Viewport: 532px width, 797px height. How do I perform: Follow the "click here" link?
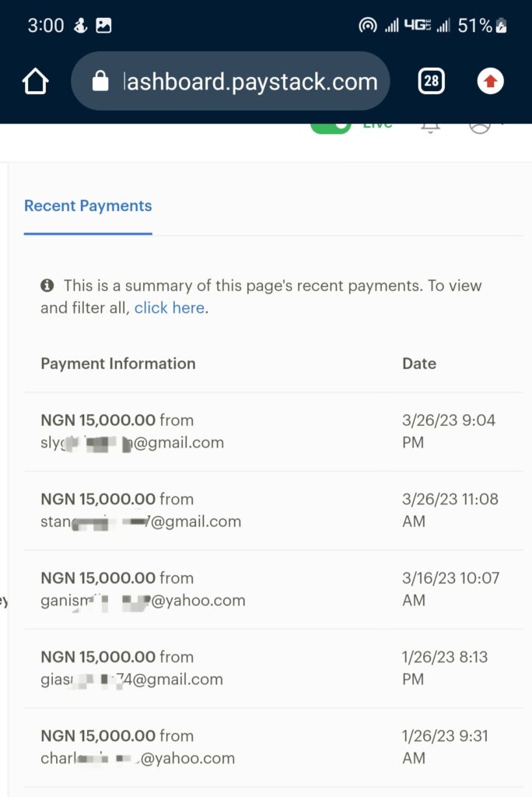click(x=169, y=308)
